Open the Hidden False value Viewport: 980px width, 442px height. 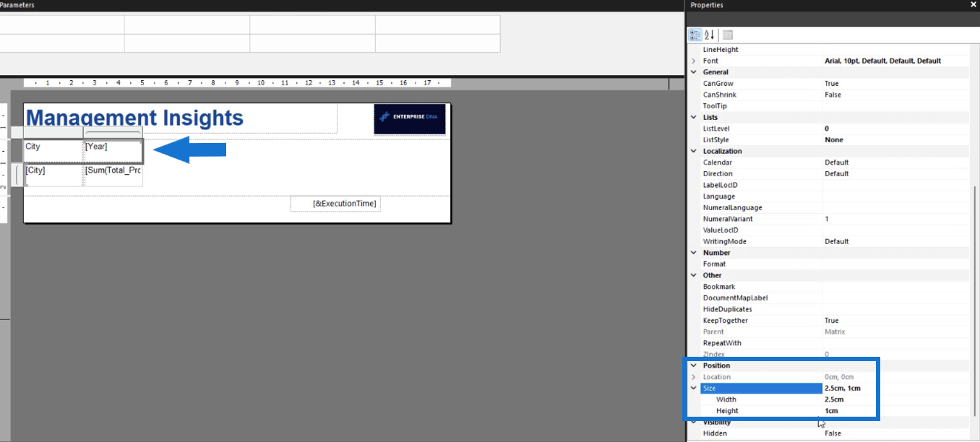click(896, 433)
